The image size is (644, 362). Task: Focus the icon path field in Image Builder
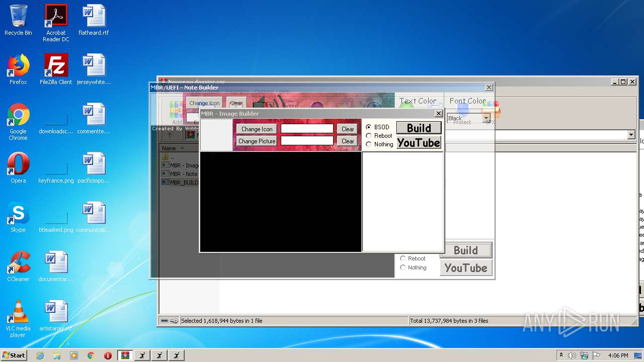tap(307, 129)
